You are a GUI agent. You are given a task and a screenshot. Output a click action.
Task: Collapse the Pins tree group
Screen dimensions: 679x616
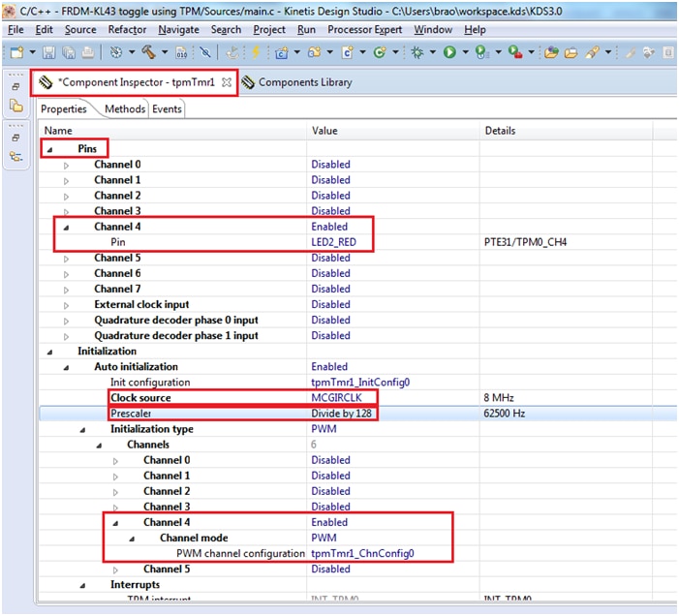coord(49,150)
